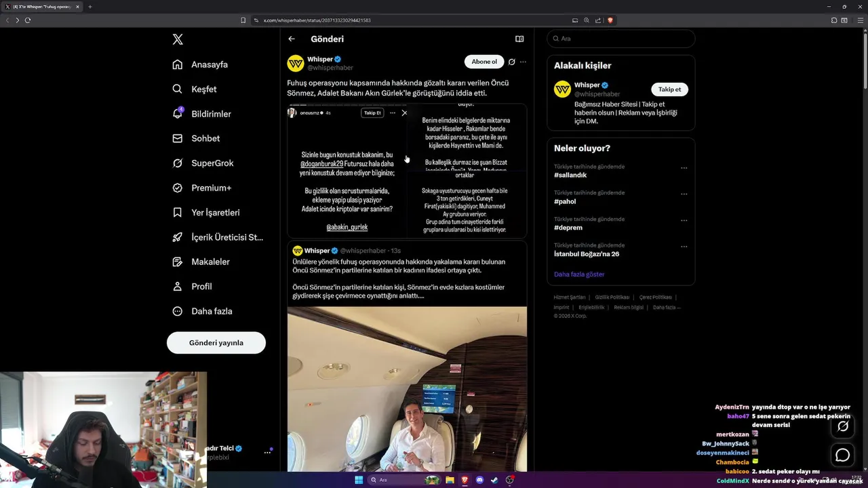Open account switcher three dots
The width and height of the screenshot is (868, 488).
coord(267,452)
